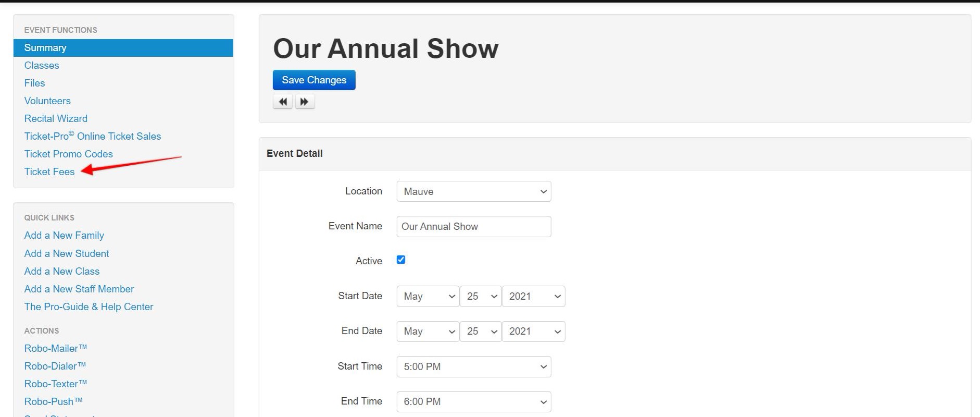Open the Location dropdown
The image size is (980, 417).
(473, 192)
